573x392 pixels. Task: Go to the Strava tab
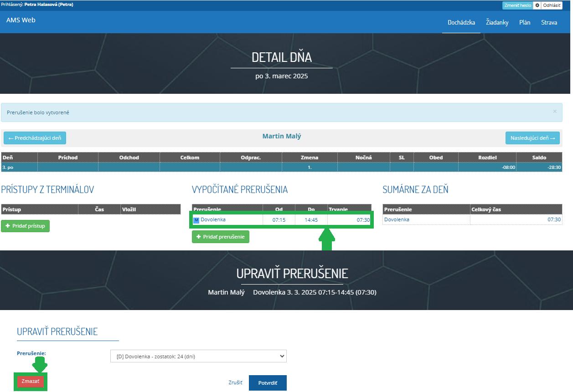click(549, 22)
